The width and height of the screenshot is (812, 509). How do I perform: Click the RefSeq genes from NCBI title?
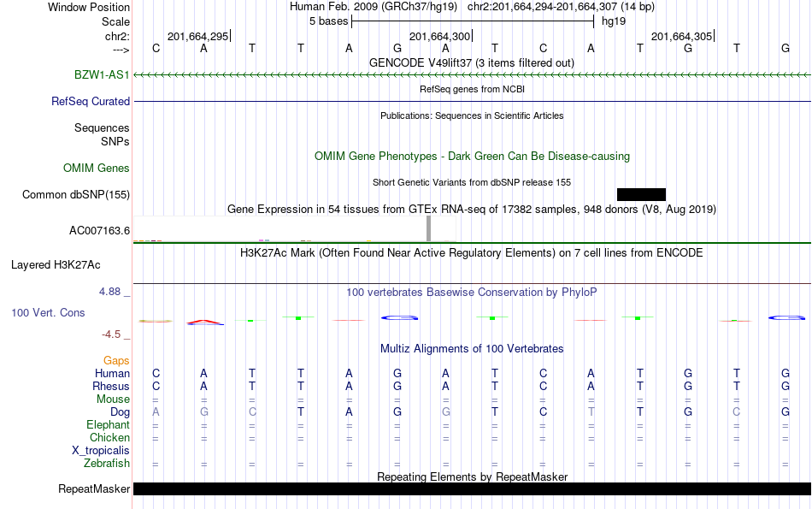pyautogui.click(x=472, y=89)
